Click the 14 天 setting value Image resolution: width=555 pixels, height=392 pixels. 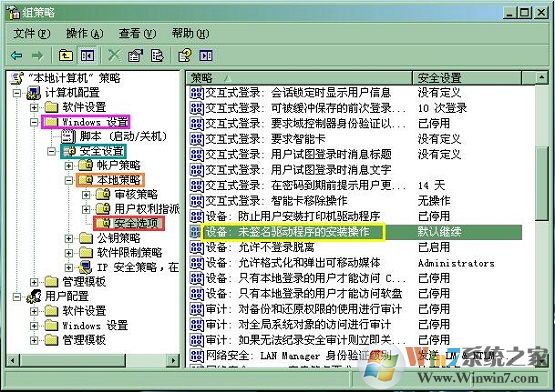pyautogui.click(x=431, y=185)
